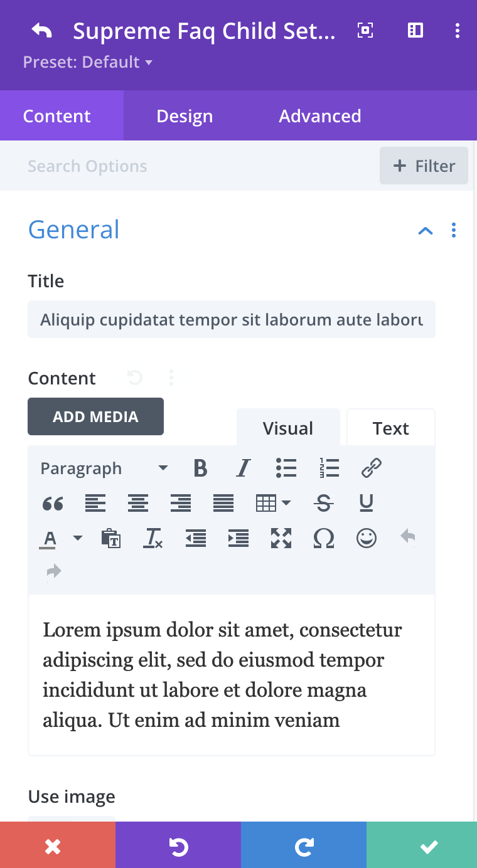Open the emoji picker

pos(367,537)
